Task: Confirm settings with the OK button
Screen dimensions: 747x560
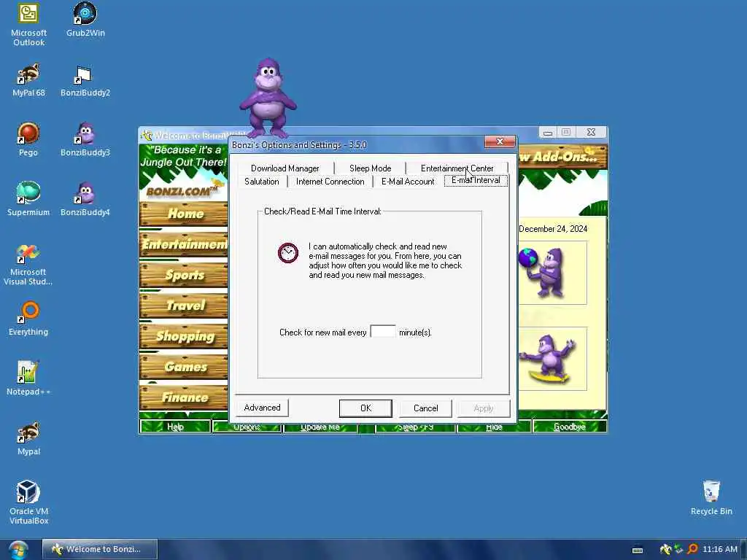Action: pyautogui.click(x=365, y=408)
